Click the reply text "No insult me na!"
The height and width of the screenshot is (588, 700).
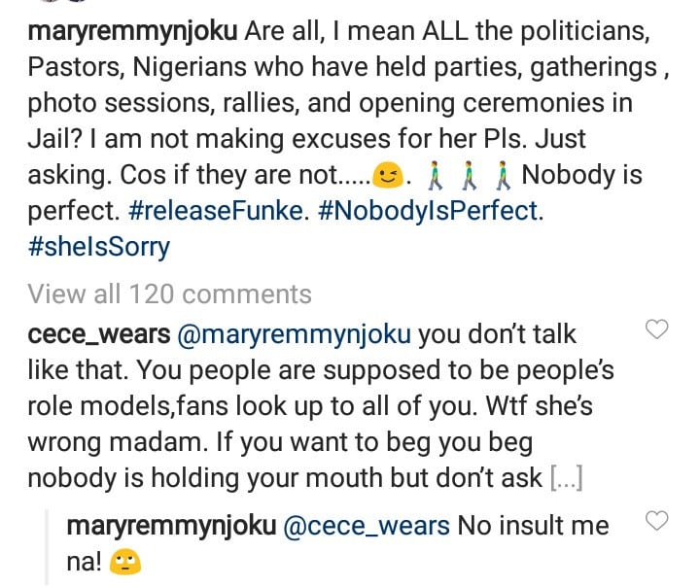533,527
